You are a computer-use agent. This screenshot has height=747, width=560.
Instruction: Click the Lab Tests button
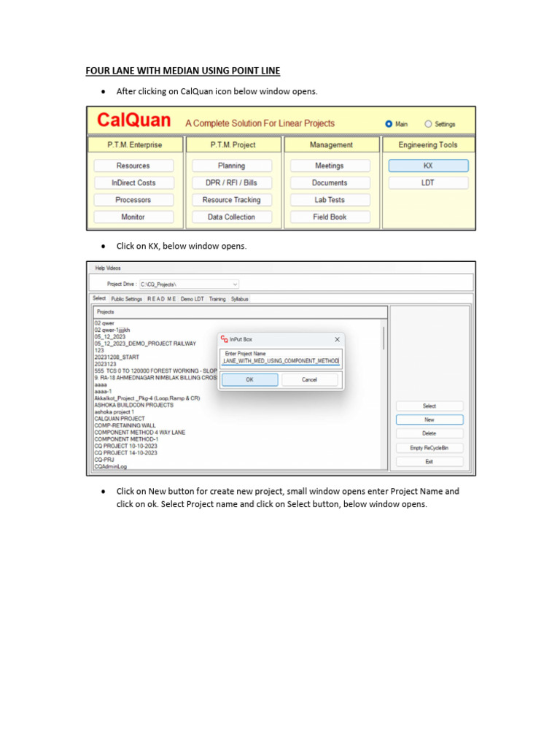[330, 200]
